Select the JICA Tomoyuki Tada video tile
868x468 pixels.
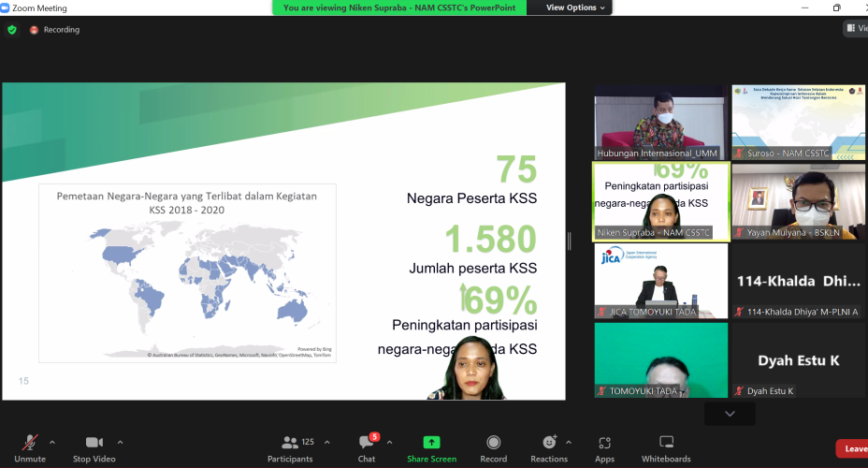click(660, 281)
